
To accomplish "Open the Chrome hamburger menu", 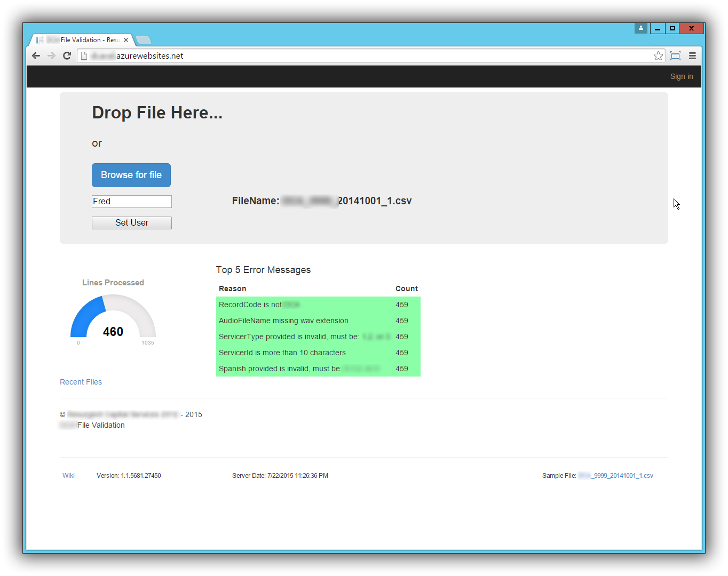I will click(692, 56).
